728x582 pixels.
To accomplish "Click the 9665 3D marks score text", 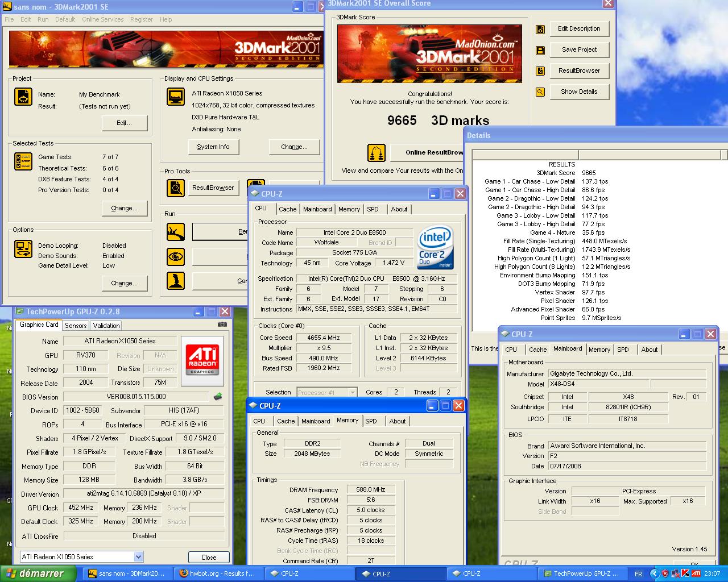I will pyautogui.click(x=438, y=120).
